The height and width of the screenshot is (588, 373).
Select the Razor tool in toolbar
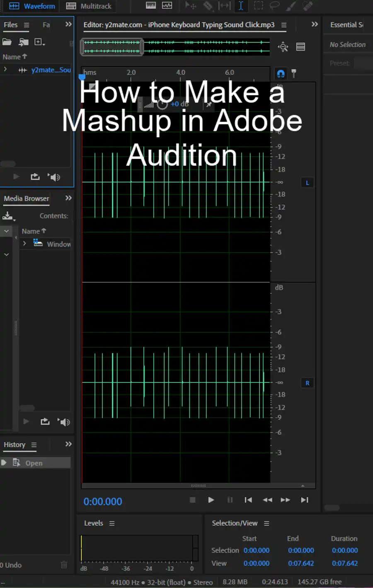[x=208, y=5]
